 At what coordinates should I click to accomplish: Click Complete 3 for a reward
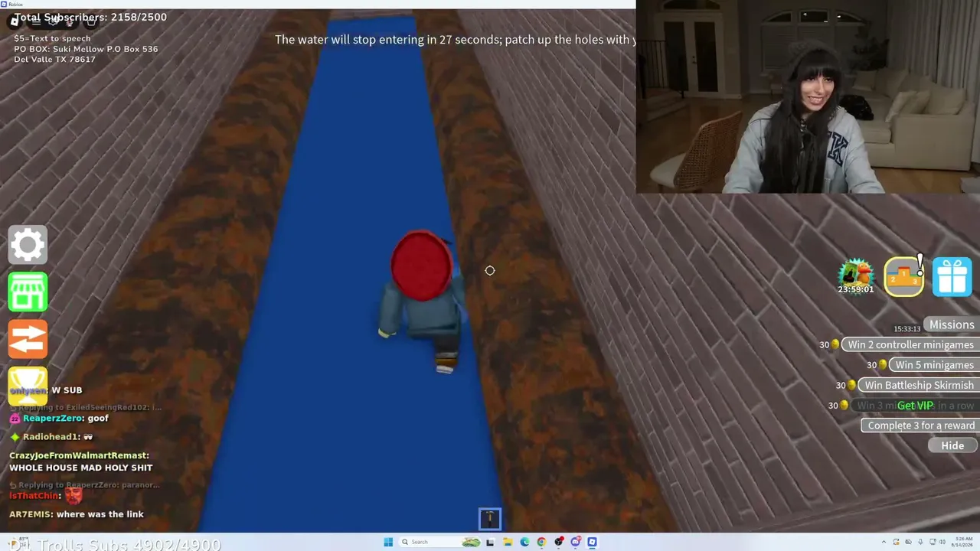(920, 425)
